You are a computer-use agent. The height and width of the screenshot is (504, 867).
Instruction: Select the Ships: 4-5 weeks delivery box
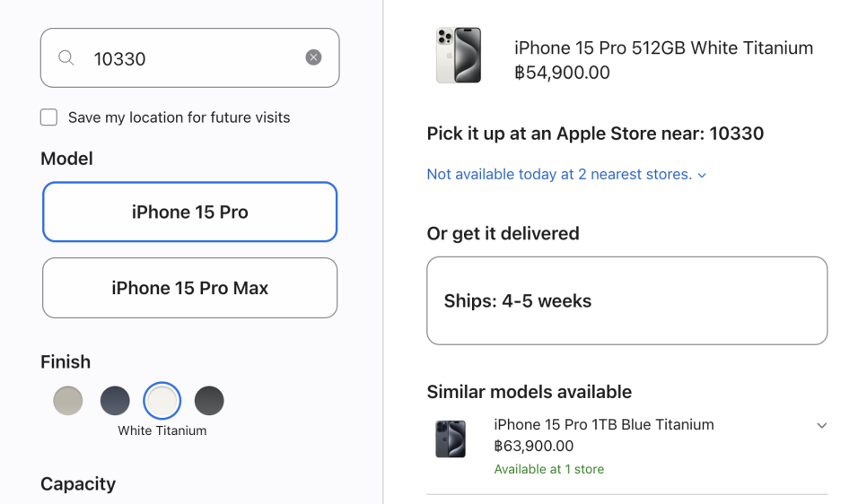tap(627, 300)
